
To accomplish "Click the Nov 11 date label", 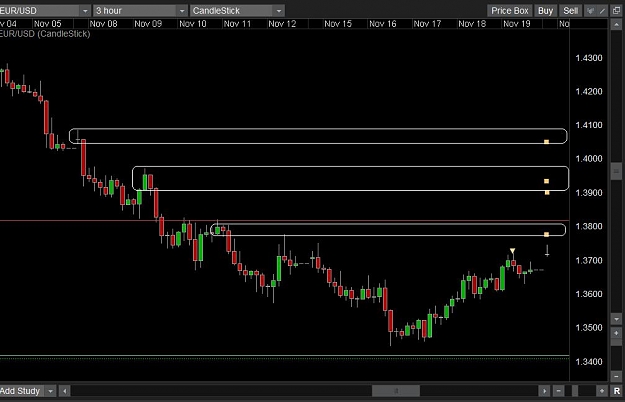I will click(x=238, y=24).
